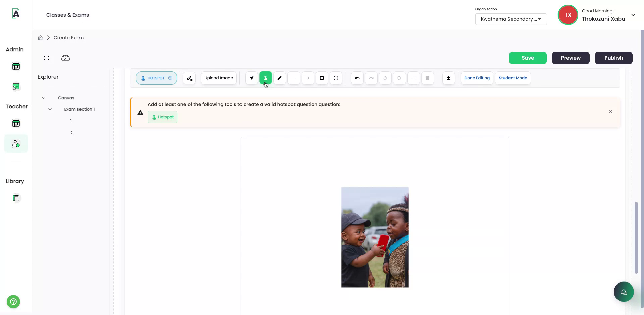Publish the exam

click(613, 58)
